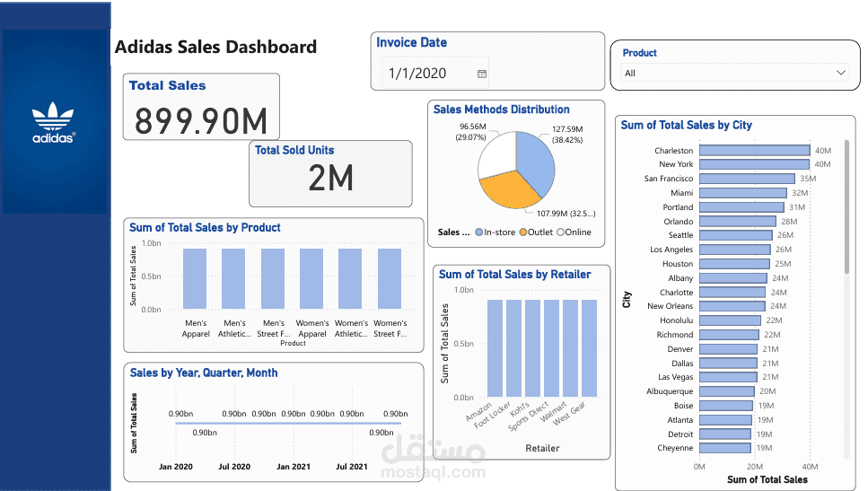Viewport: 868px width, 491px height.
Task: Select the Boise sales bar
Action: (x=726, y=406)
